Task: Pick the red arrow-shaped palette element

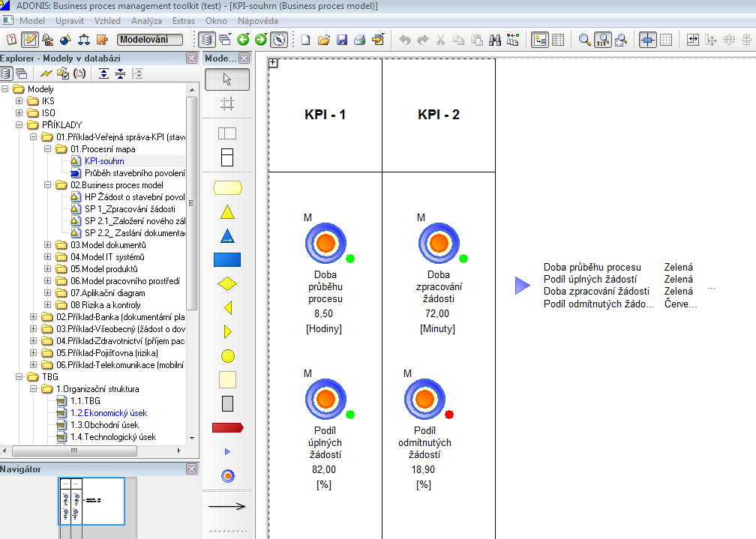Action: click(x=227, y=427)
